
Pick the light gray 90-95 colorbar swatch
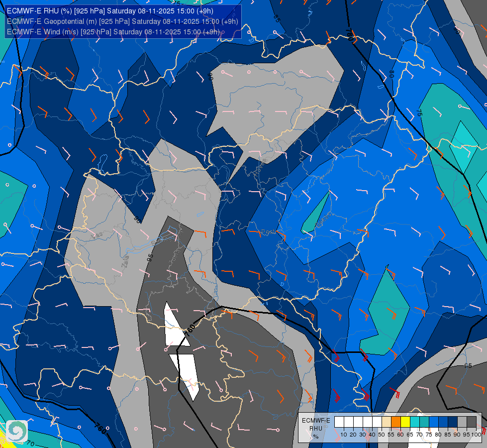click(462, 422)
